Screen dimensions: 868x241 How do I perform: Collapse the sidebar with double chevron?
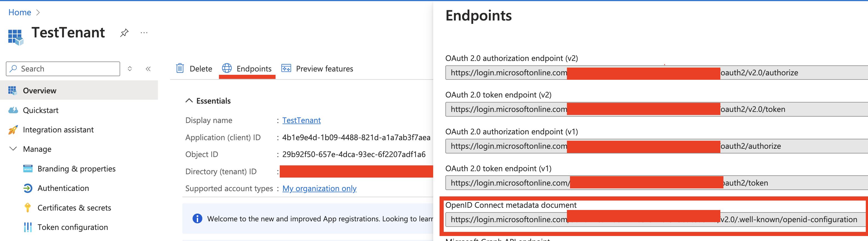point(148,69)
